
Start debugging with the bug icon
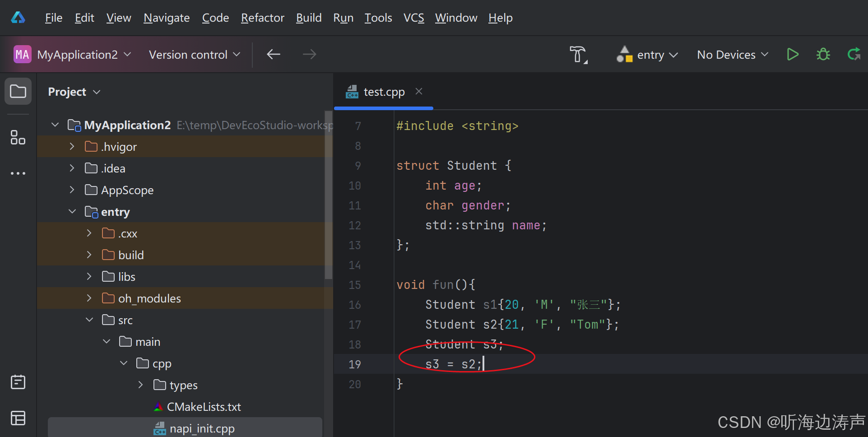coord(823,55)
